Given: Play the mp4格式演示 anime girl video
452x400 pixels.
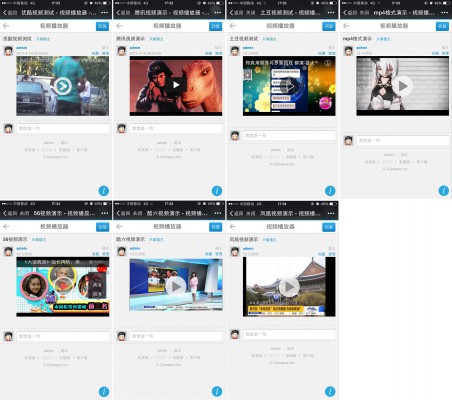Looking at the screenshot, I should coord(403,86).
